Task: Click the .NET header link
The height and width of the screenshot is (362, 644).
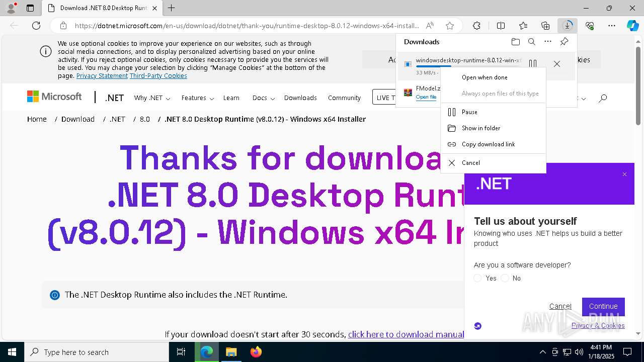Action: click(x=114, y=98)
